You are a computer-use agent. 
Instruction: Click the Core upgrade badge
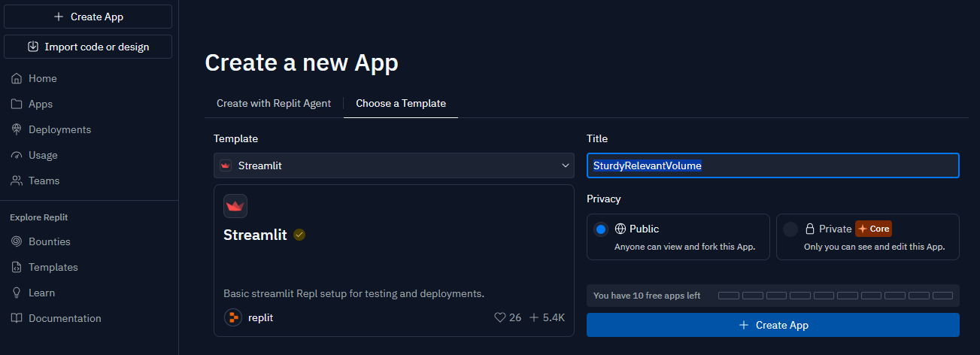pos(873,229)
